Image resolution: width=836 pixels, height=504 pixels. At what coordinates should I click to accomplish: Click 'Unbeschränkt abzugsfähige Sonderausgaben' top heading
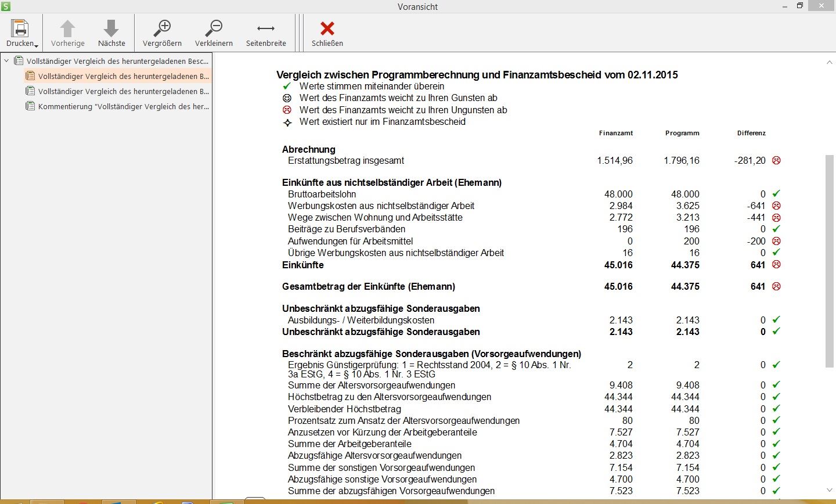[381, 308]
